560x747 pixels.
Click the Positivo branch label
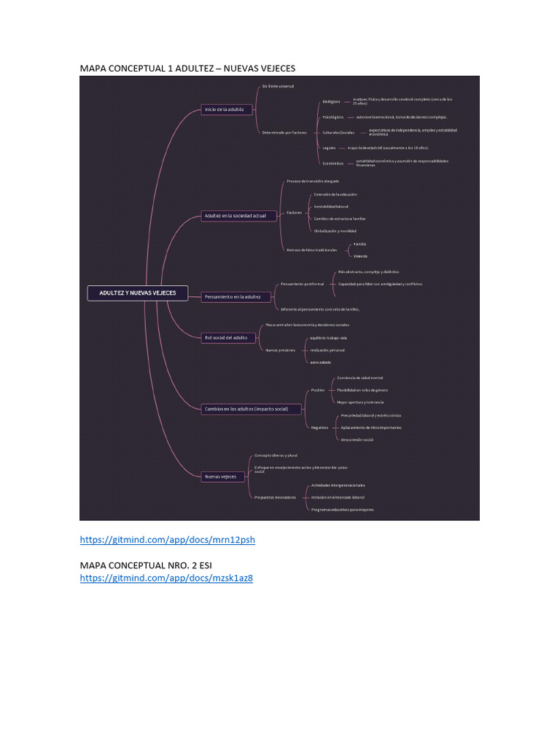pos(318,390)
